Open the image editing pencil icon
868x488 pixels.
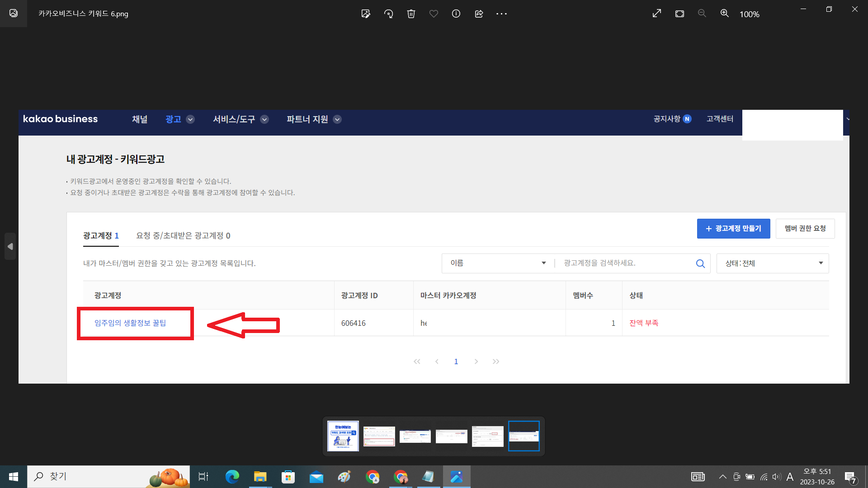tap(366, 14)
